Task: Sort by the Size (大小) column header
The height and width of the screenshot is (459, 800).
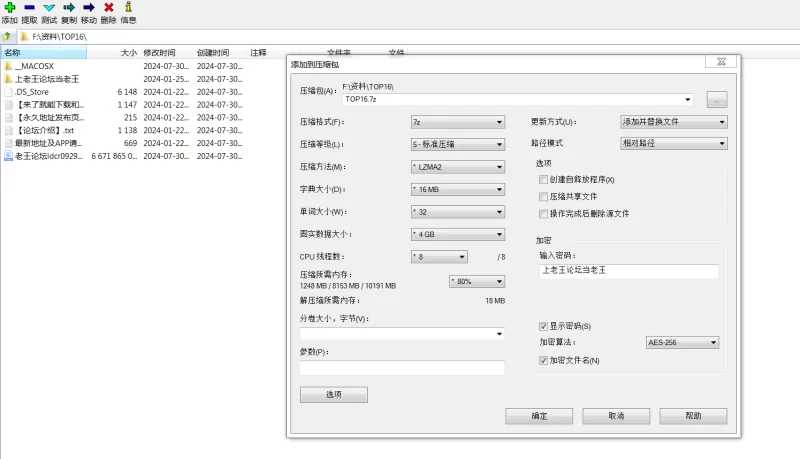Action: [128, 52]
